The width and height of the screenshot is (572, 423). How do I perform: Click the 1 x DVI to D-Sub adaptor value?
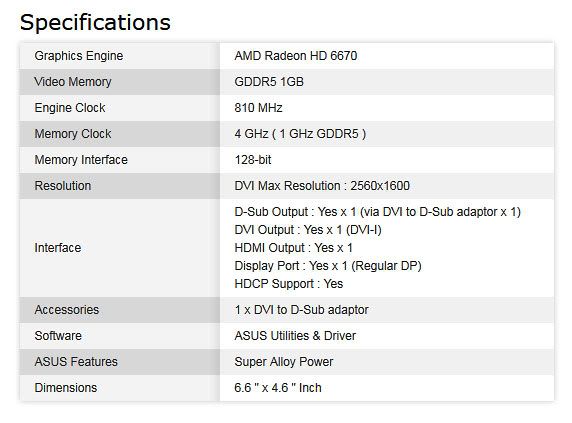[x=302, y=310]
